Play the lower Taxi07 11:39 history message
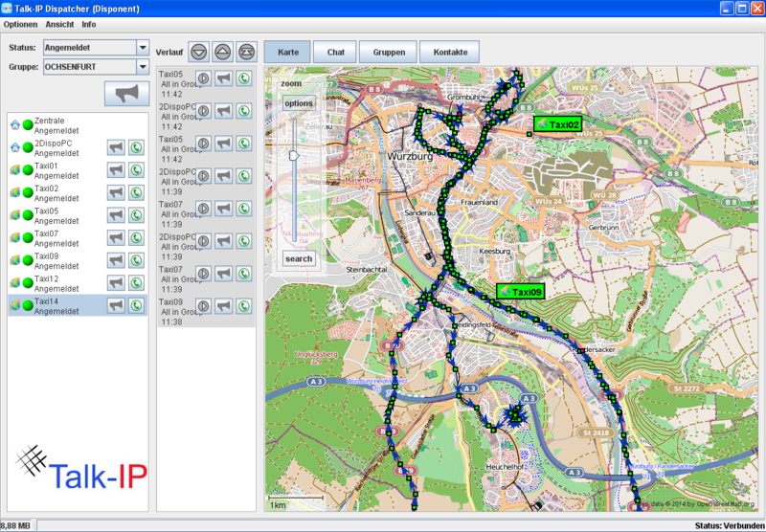Image resolution: width=766 pixels, height=532 pixels. [203, 274]
